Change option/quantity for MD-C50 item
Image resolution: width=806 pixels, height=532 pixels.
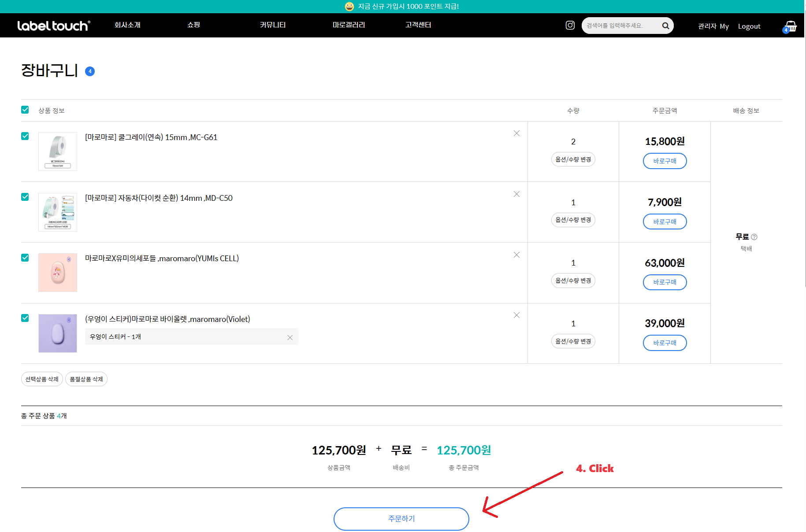point(573,220)
